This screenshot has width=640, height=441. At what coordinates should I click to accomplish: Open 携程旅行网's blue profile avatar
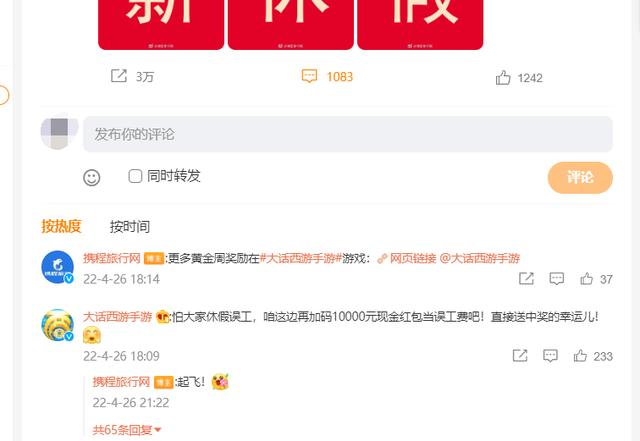(x=58, y=267)
